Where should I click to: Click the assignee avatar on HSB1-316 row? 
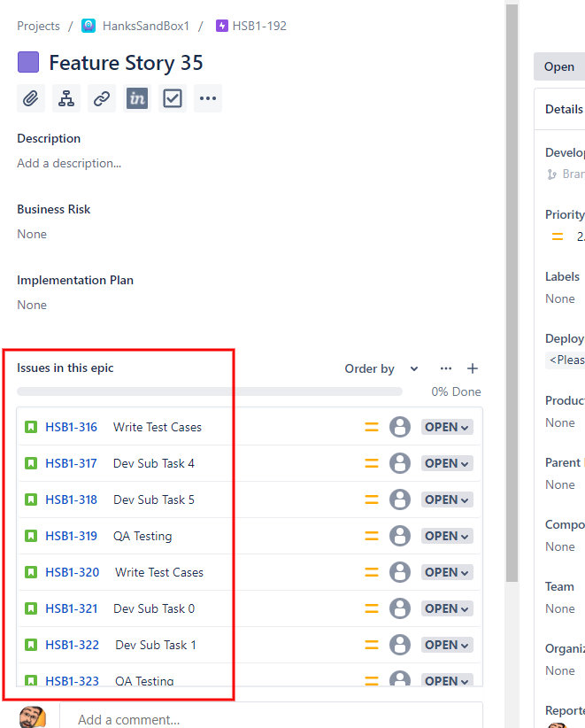click(x=400, y=427)
